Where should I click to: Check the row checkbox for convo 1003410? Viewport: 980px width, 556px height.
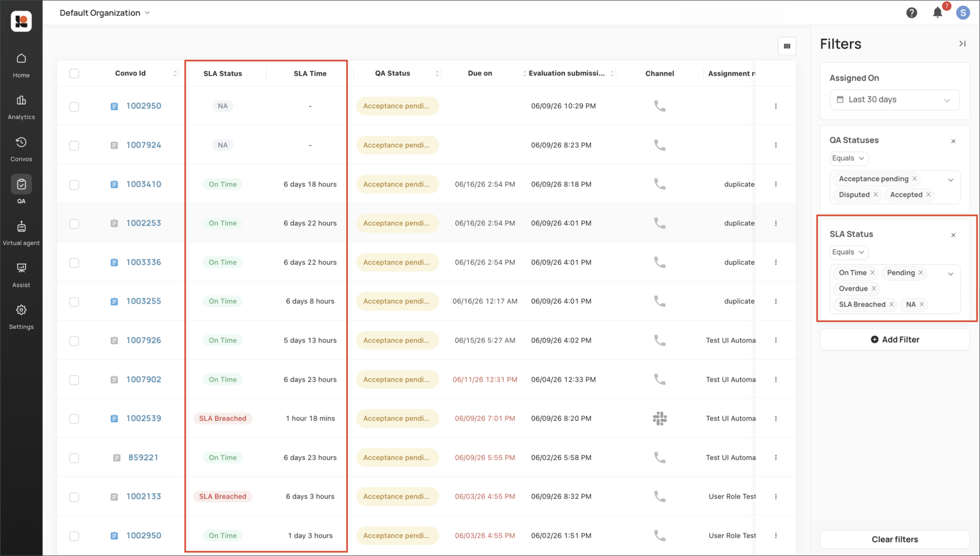[x=74, y=185]
